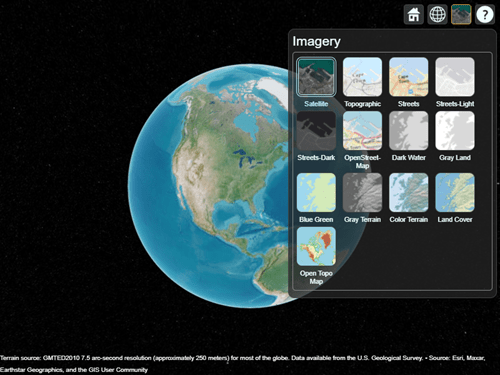Viewport: 500px width, 375px height.
Task: Pick the Open Topo Map basemap thumbnail
Action: pyautogui.click(x=316, y=246)
